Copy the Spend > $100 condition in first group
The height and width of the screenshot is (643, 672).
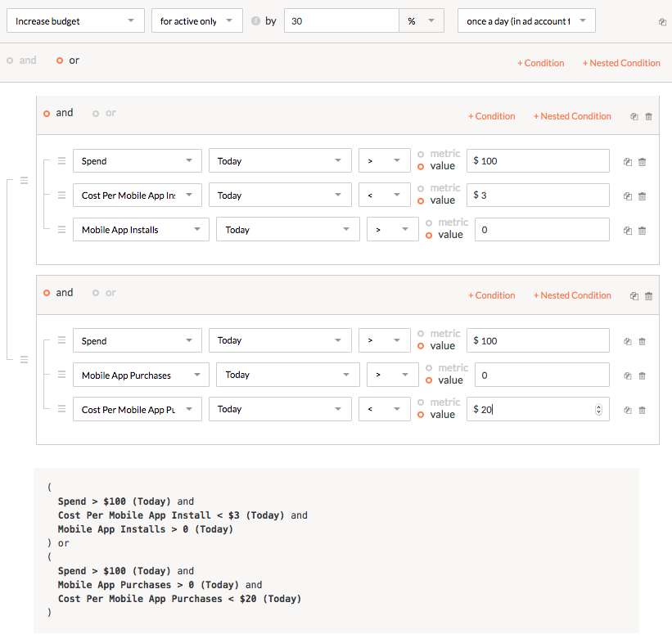click(x=628, y=162)
